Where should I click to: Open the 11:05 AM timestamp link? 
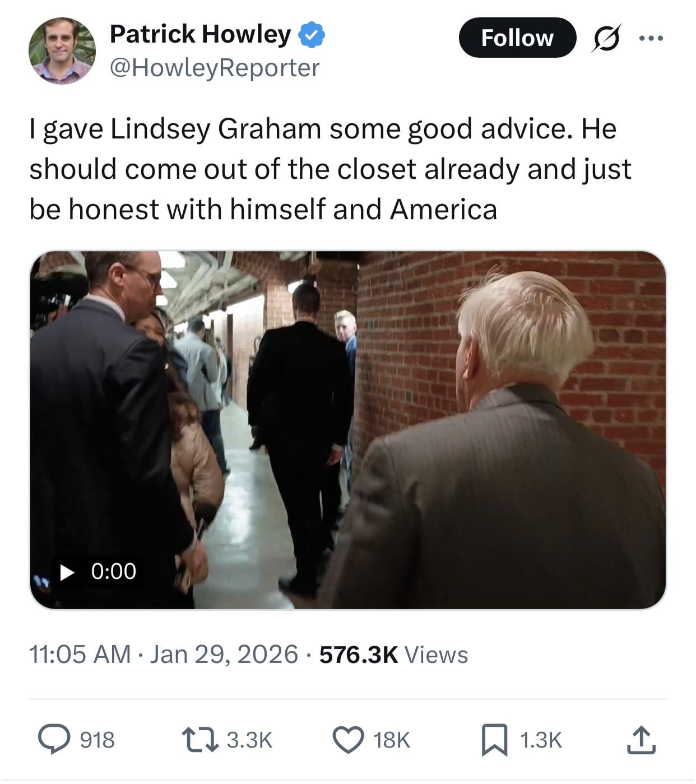[80, 654]
